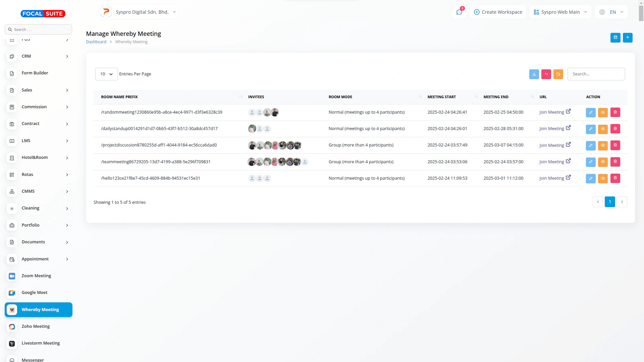Open Syspro Web Main workspace dropdown

(560, 12)
